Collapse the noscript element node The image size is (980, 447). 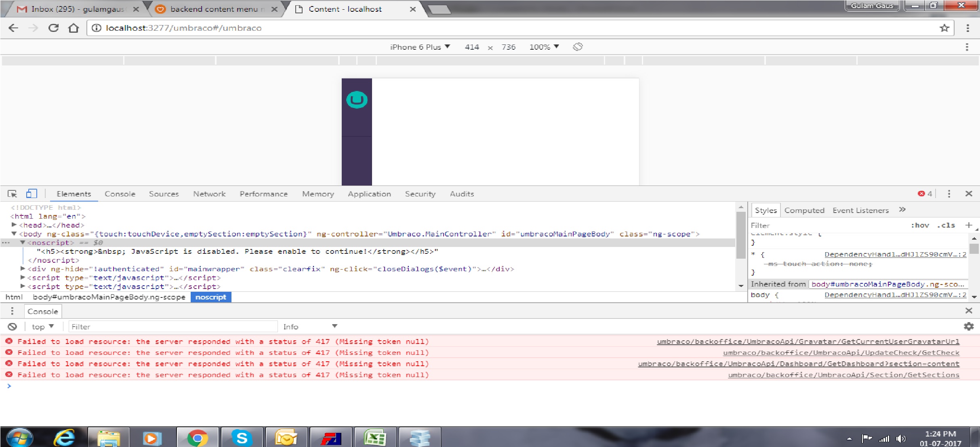tap(23, 242)
